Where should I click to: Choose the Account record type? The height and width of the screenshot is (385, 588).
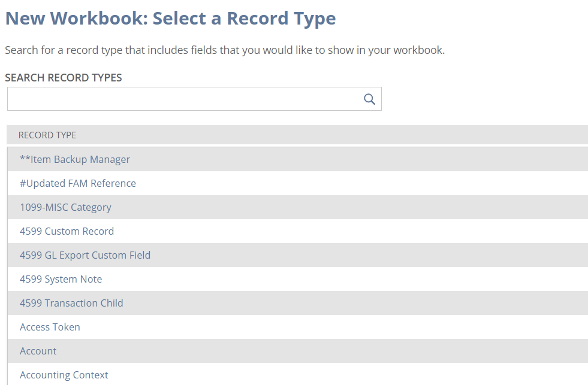point(38,351)
